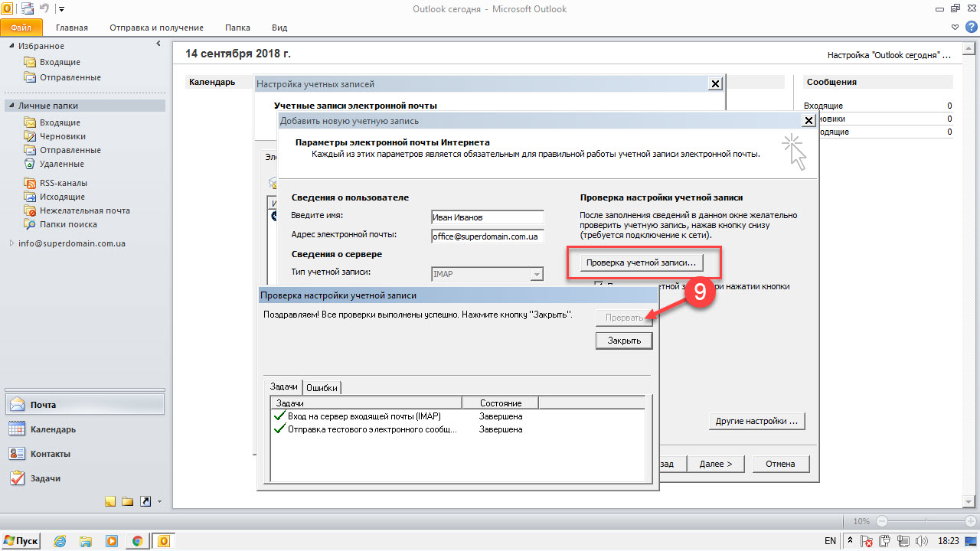
Task: Switch to the Главная ribbon tab
Action: (x=72, y=28)
